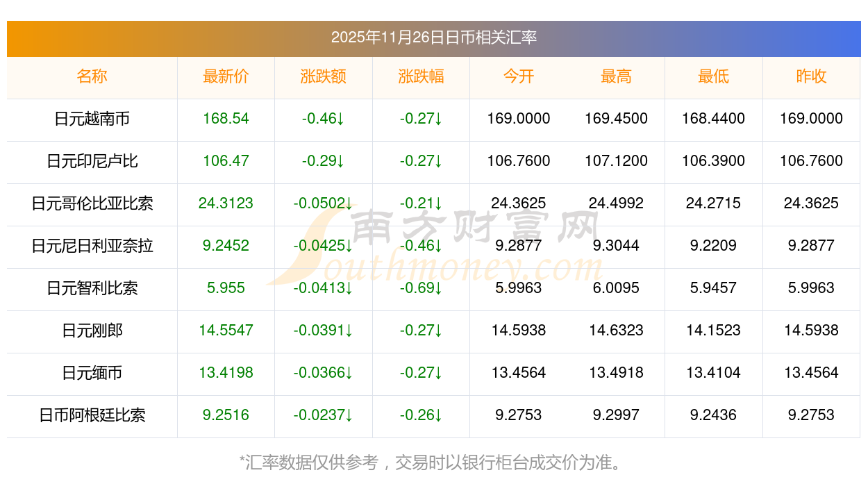
Task: Click latest price 13.4198
Action: coord(226,373)
